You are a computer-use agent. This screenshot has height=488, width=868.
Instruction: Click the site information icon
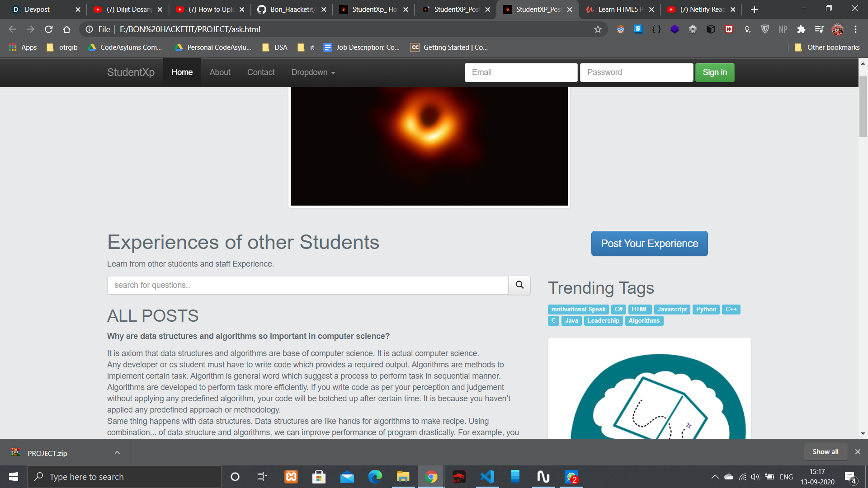[90, 29]
